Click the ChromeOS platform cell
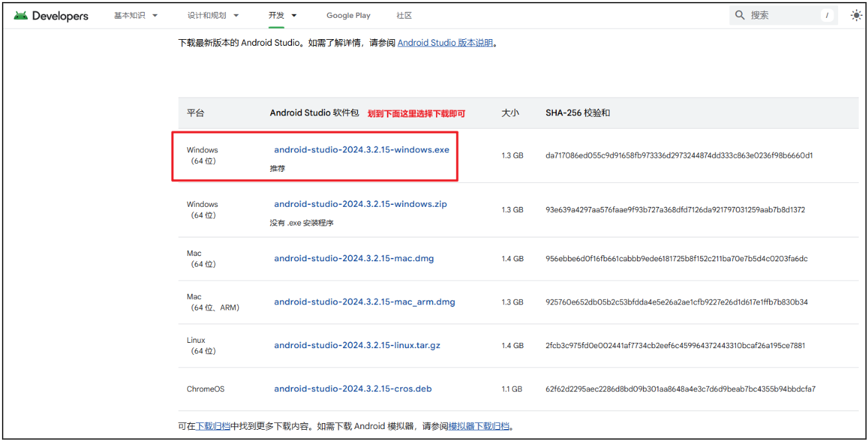The image size is (868, 441). click(x=206, y=389)
